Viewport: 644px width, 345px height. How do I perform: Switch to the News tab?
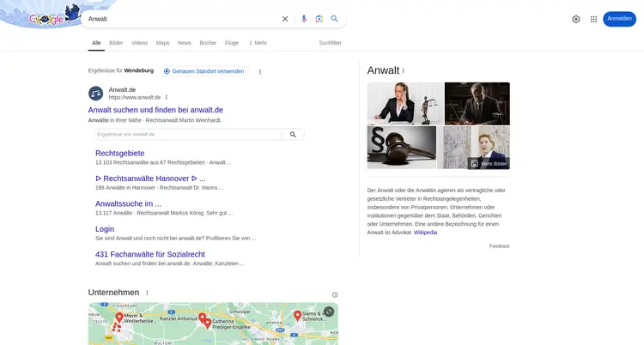click(185, 43)
